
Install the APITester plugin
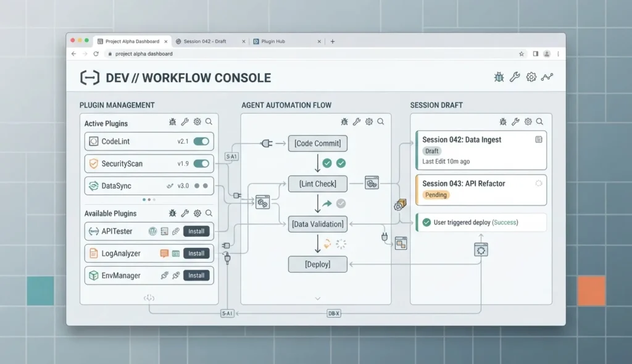point(196,231)
